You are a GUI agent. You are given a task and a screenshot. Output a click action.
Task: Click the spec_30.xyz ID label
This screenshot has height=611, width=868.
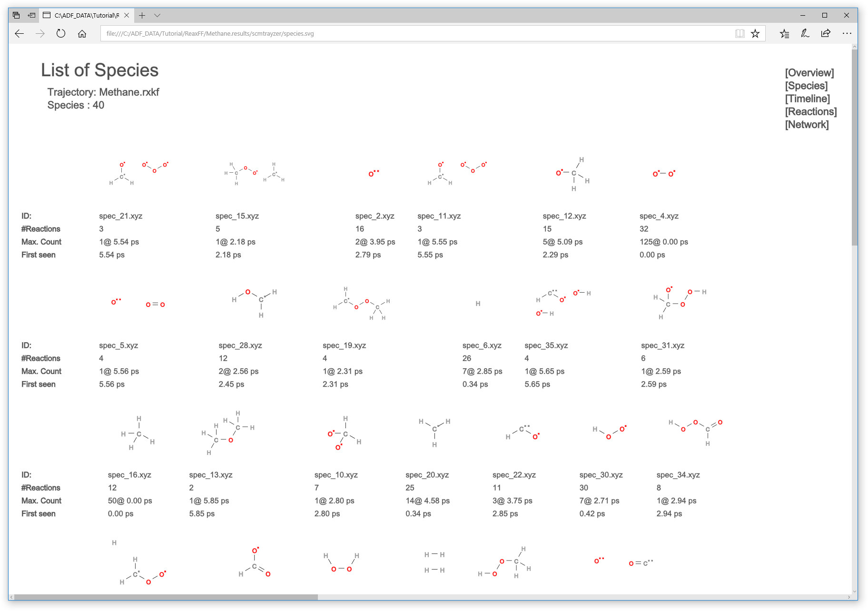(x=601, y=475)
